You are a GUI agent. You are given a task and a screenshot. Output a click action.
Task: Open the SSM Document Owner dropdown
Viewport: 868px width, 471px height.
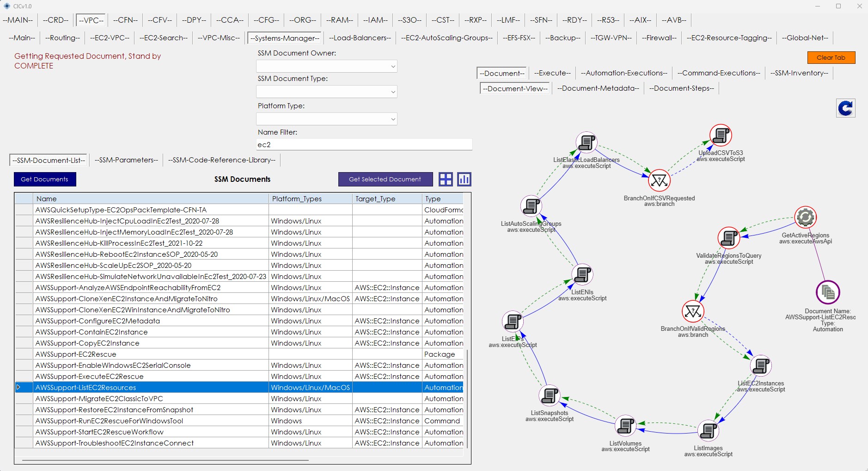click(x=326, y=67)
